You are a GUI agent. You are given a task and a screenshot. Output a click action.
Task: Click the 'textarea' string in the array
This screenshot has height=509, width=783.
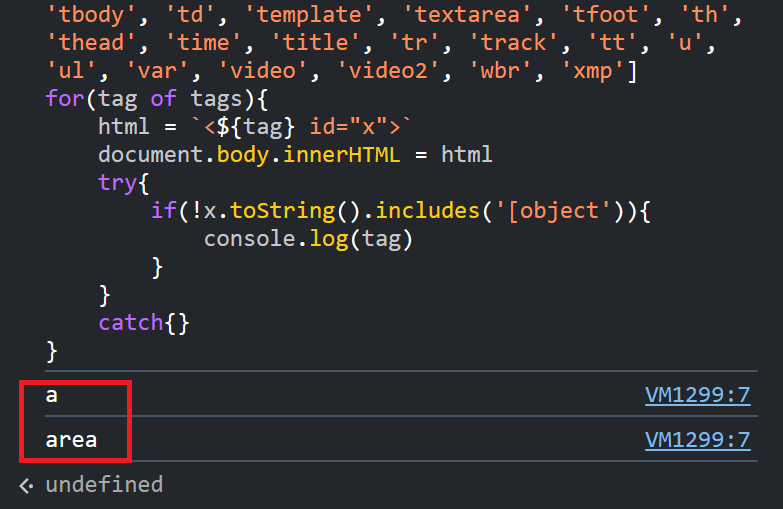467,14
